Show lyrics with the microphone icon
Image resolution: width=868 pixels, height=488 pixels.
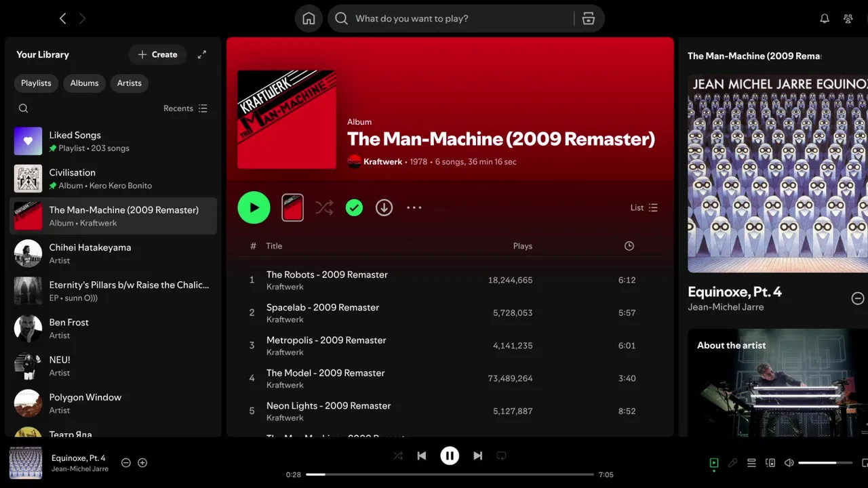pyautogui.click(x=732, y=463)
